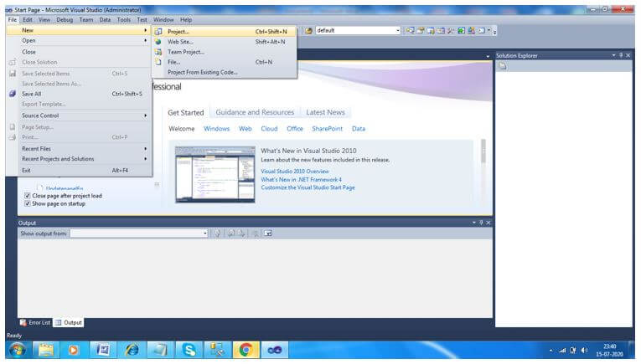641x364 pixels.
Task: Open Solution Explorer via toolbar icon
Action: click(x=410, y=31)
